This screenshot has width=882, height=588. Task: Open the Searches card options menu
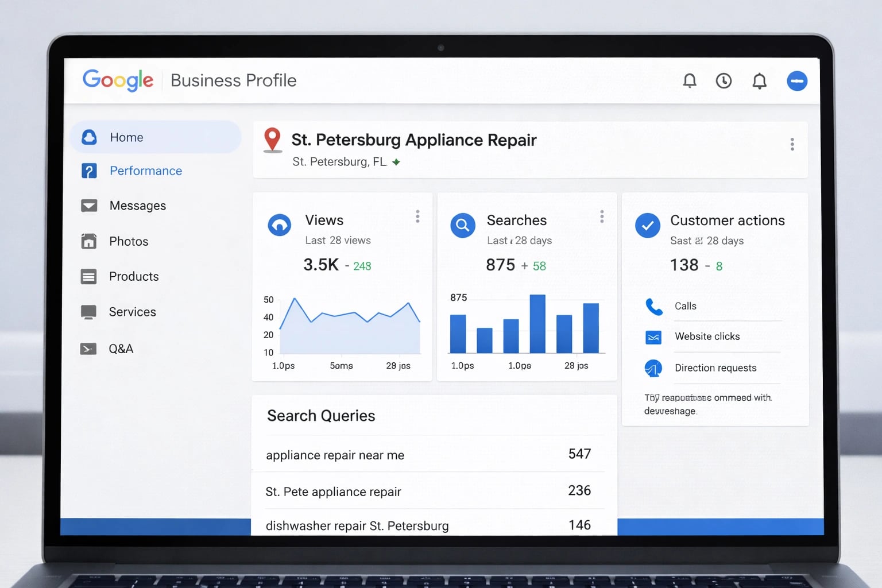602,216
